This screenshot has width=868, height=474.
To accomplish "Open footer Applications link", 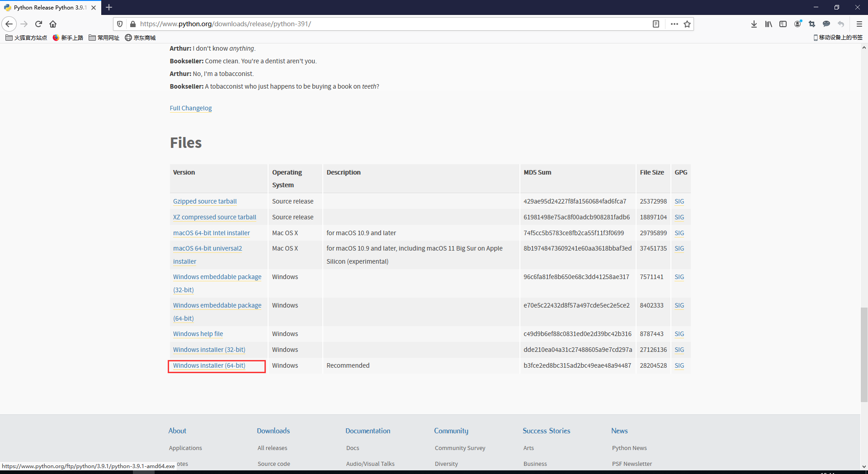I will [185, 448].
